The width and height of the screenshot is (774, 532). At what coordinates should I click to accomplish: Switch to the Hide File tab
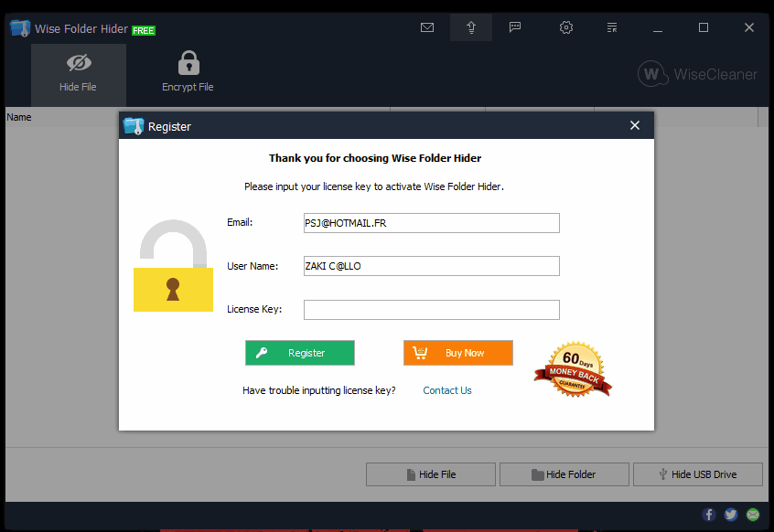pyautogui.click(x=79, y=74)
